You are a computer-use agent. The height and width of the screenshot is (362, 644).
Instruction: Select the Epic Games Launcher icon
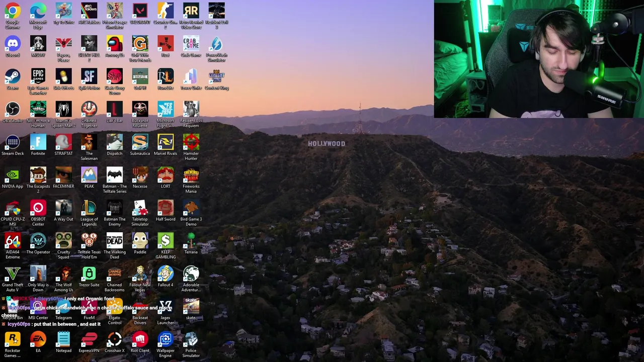[x=38, y=76]
